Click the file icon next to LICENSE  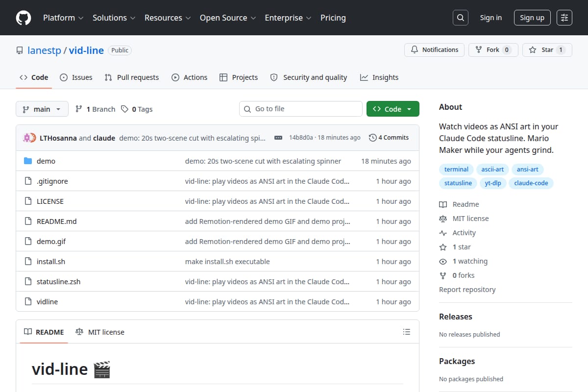point(28,201)
